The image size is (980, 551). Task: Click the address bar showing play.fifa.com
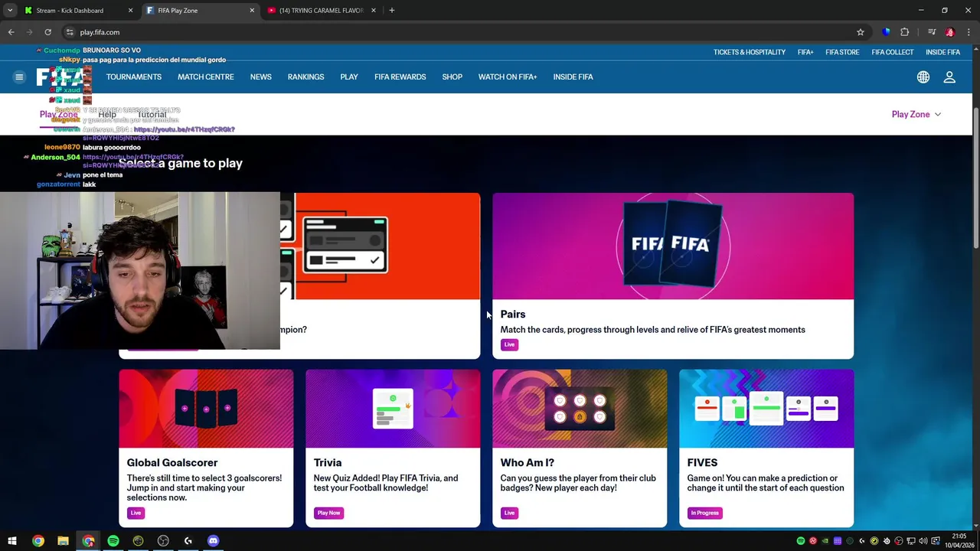pos(459,32)
